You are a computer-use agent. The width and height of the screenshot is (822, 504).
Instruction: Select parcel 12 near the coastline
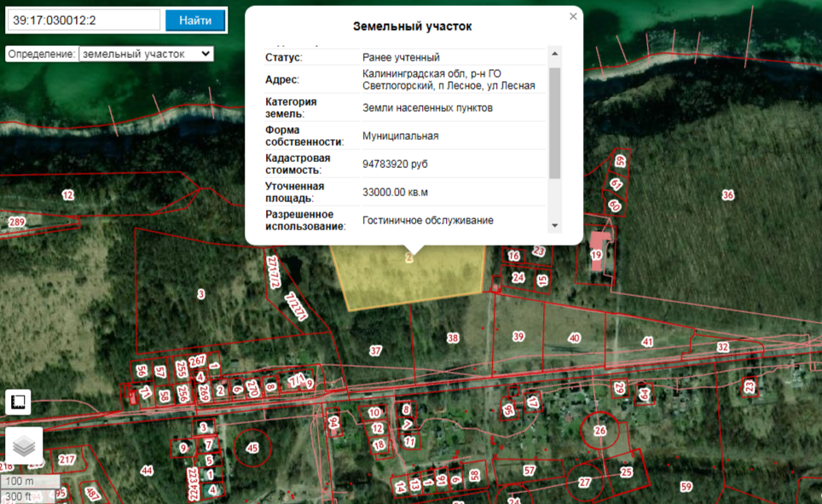68,195
